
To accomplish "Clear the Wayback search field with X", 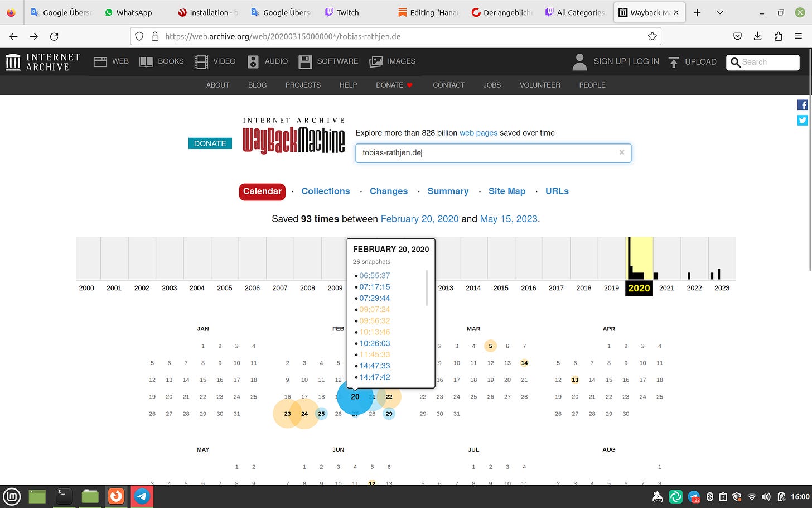I will (x=622, y=152).
